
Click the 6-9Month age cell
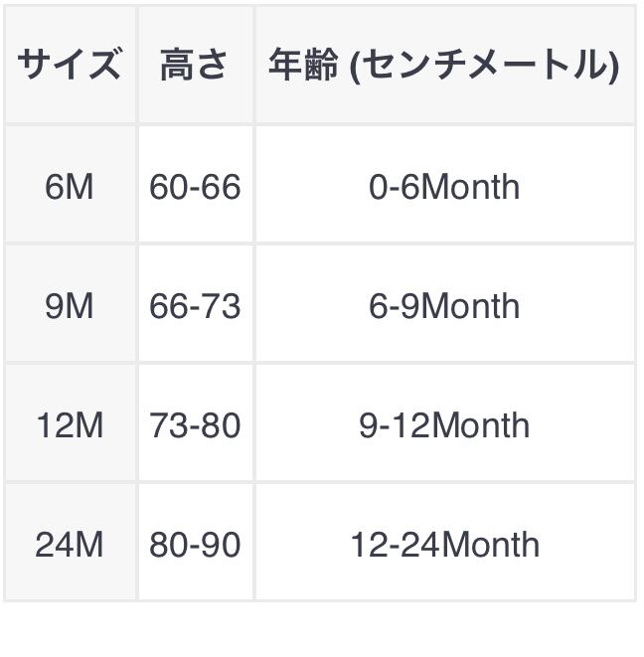click(444, 305)
